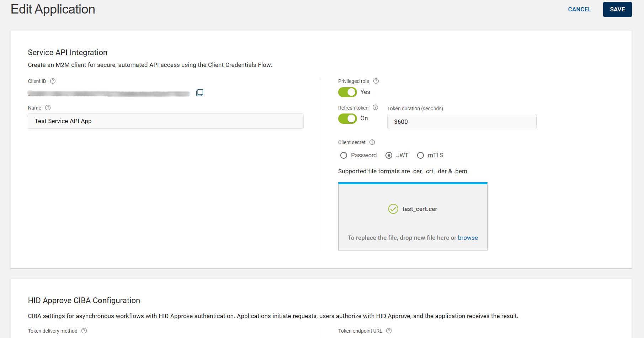644x338 pixels.
Task: Click the Name text field
Action: 165,121
